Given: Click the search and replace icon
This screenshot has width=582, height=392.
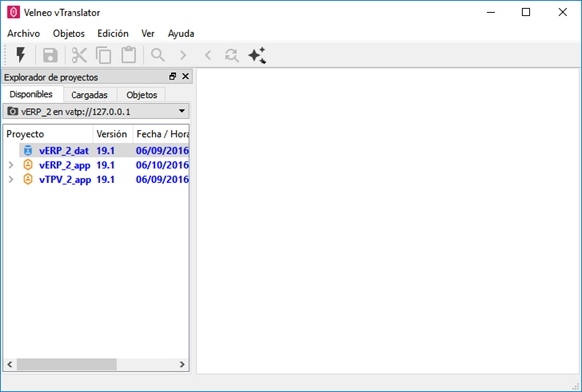Looking at the screenshot, I should click(232, 55).
